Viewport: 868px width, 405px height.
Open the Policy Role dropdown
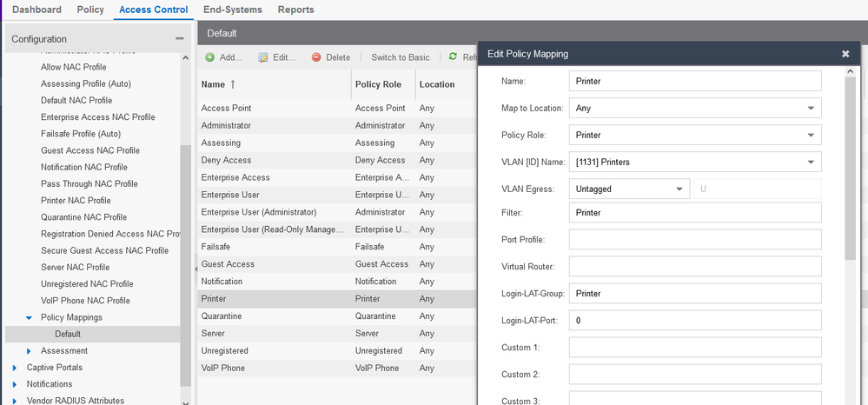pos(811,136)
